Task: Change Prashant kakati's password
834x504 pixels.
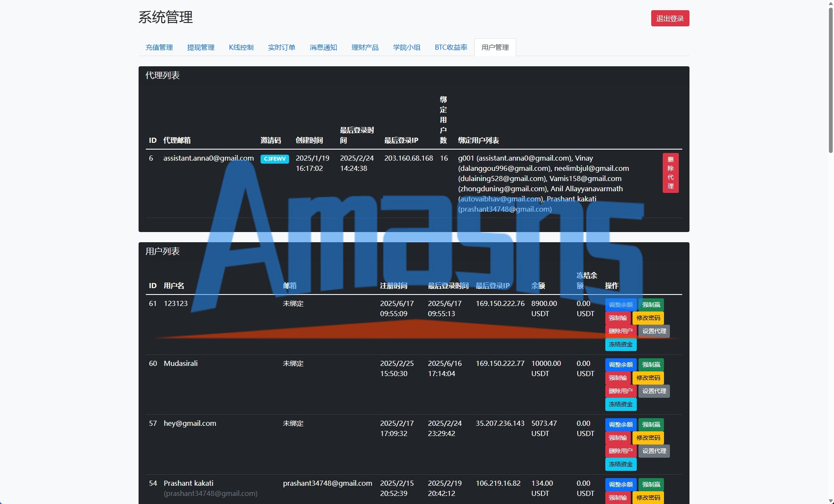Action: pyautogui.click(x=648, y=498)
